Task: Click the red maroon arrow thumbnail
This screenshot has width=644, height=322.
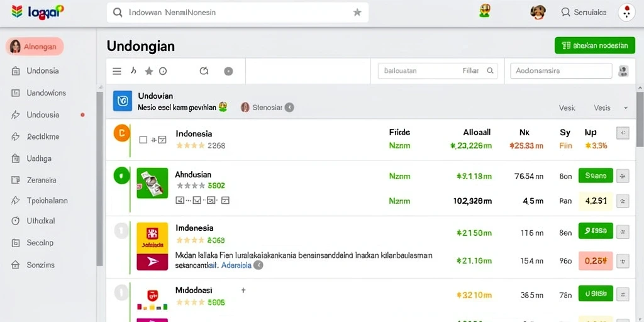Action: (x=152, y=262)
